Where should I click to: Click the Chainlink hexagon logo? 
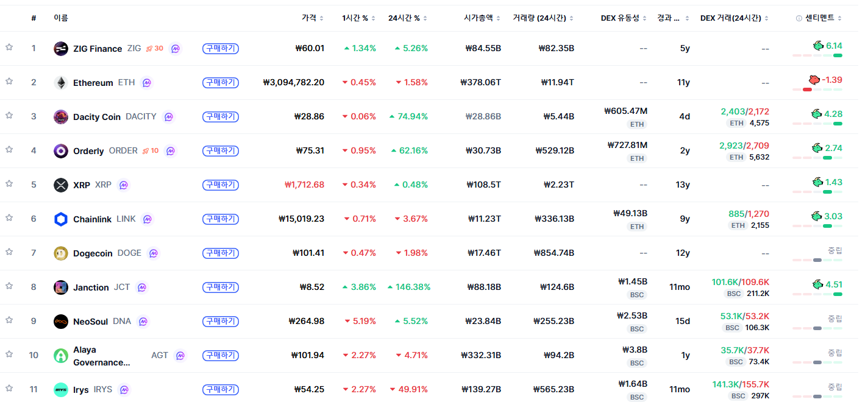[x=61, y=219]
